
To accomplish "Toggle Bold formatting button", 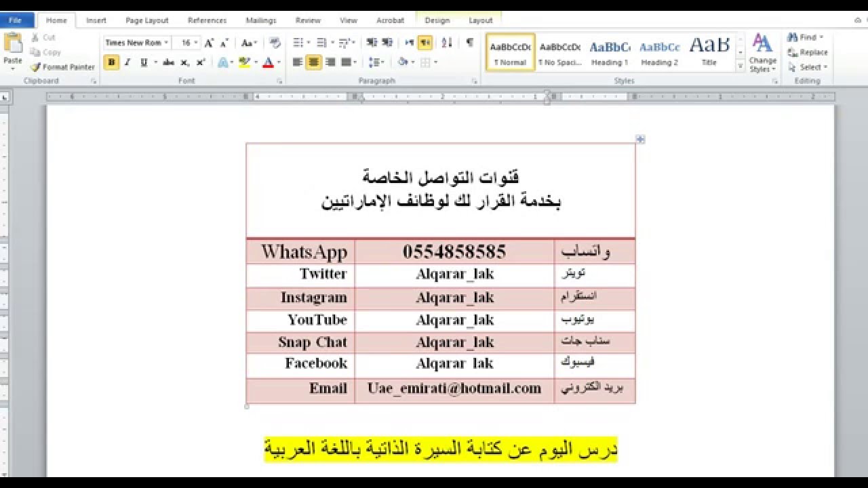I will (x=111, y=62).
